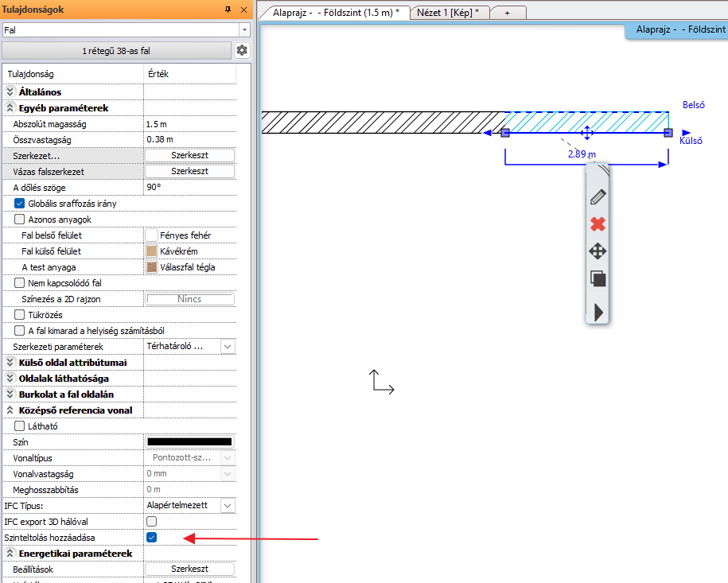Collapse Középső referencia vonal section

point(10,410)
